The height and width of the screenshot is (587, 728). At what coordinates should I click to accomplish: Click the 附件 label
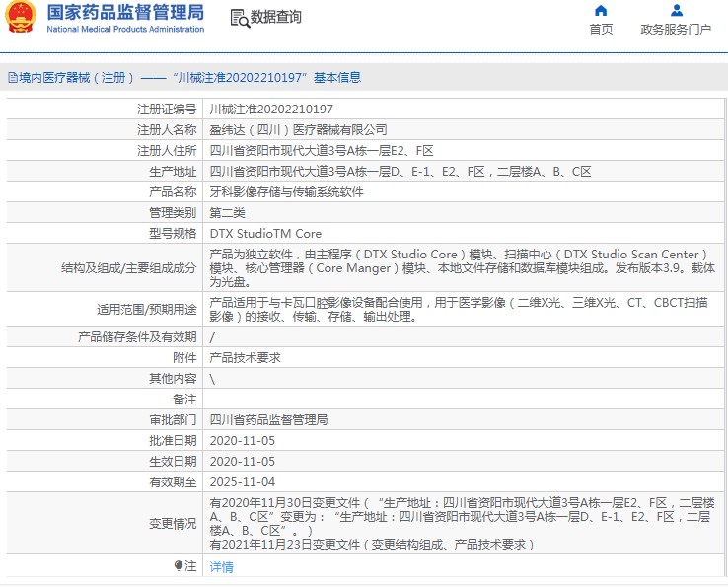coord(184,357)
